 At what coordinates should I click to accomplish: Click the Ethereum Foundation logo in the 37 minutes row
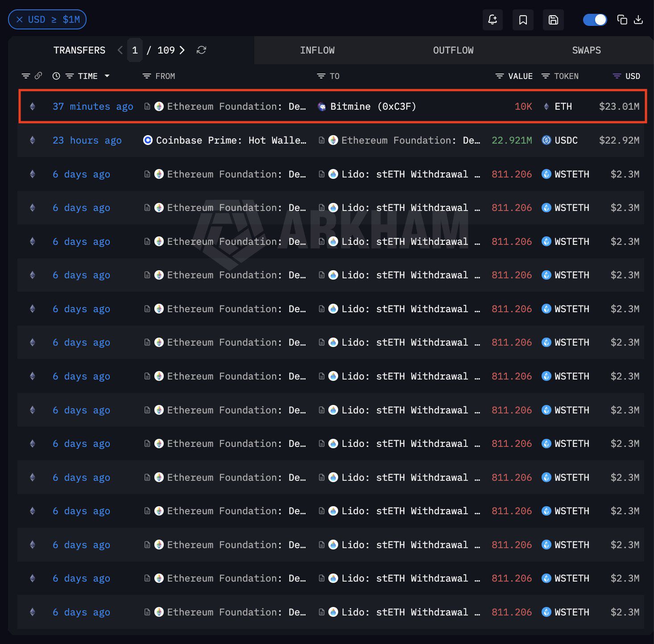159,107
